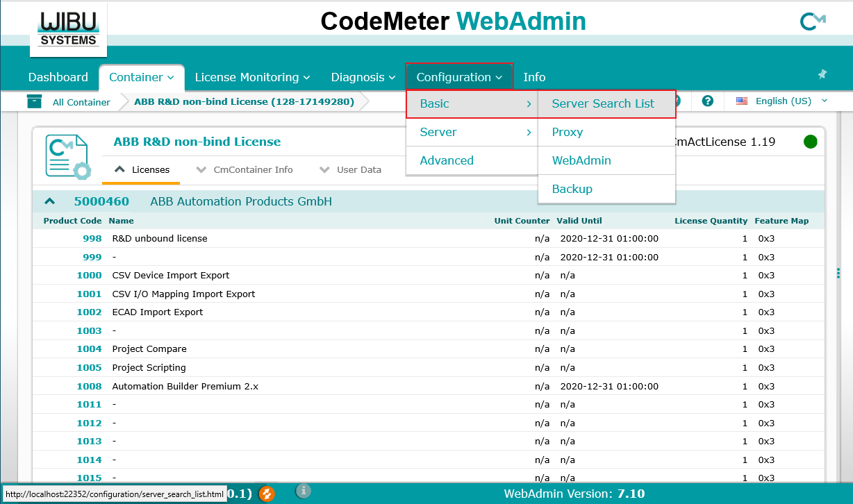Open product code 1005 link
This screenshot has width=853, height=504.
[x=89, y=367]
